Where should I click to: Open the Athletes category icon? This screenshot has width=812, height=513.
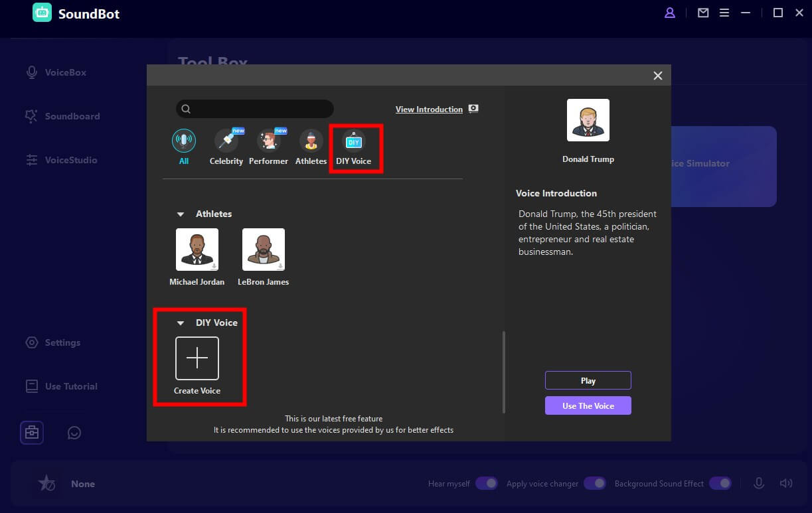(x=311, y=142)
